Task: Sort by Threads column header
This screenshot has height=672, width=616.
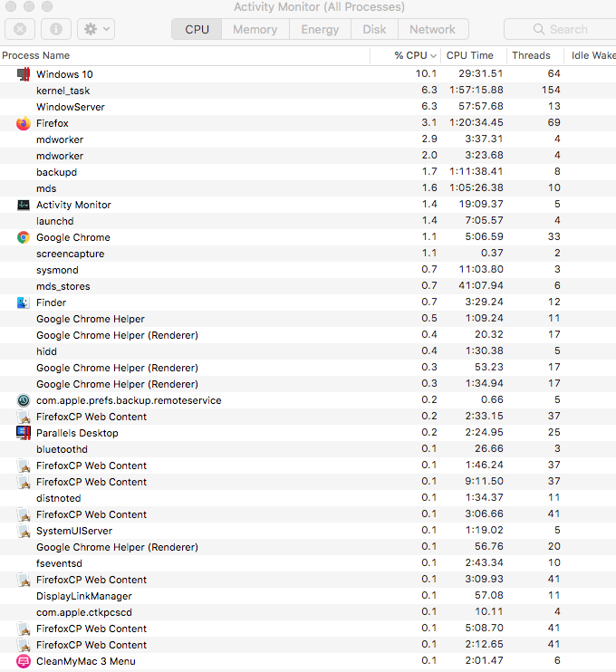Action: [534, 56]
